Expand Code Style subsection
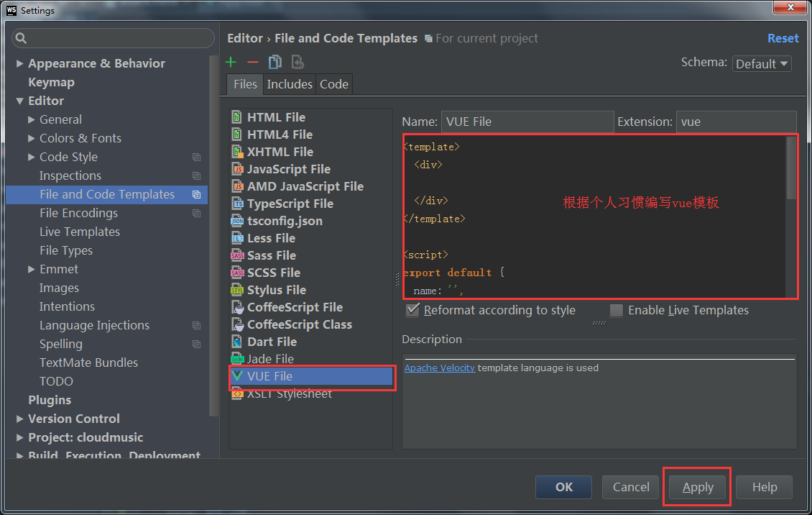This screenshot has width=812, height=515. click(x=31, y=157)
